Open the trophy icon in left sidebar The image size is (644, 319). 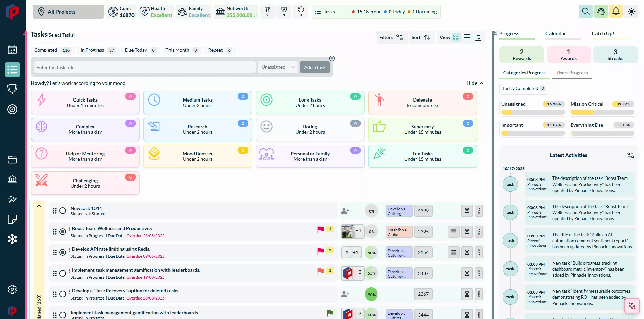coord(12,89)
